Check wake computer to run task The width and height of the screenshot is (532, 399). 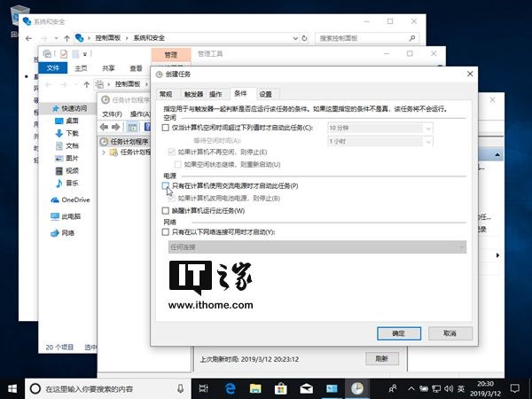(x=166, y=211)
